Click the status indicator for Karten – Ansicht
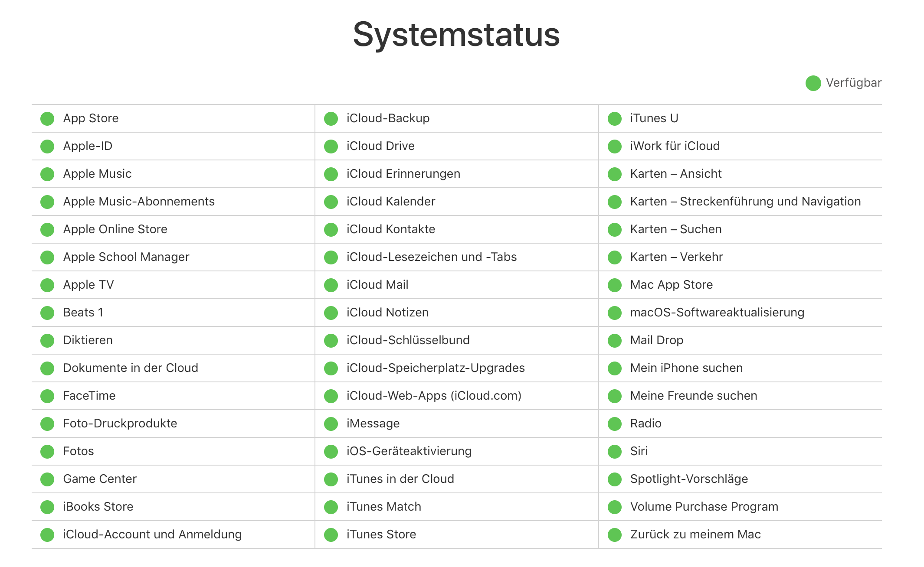Viewport: 924px width, 567px height. click(615, 174)
